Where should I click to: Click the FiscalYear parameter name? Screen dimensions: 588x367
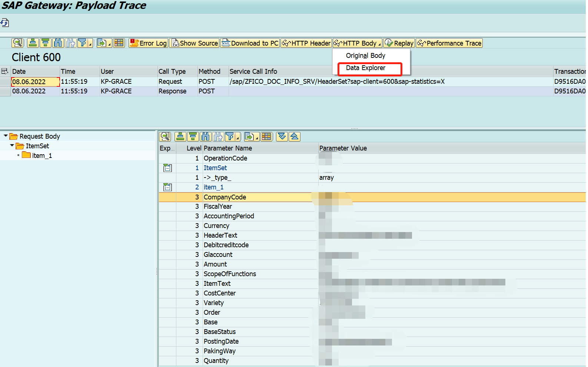click(x=218, y=206)
